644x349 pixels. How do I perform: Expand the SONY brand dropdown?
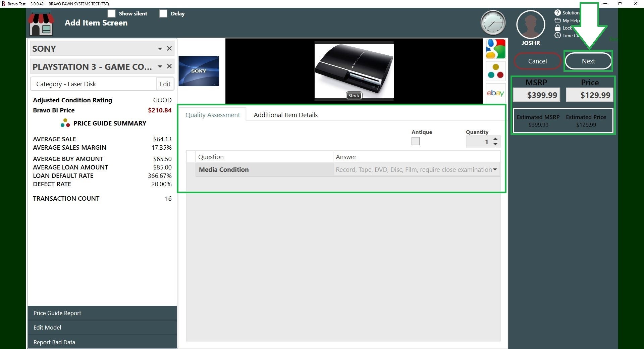pyautogui.click(x=160, y=49)
